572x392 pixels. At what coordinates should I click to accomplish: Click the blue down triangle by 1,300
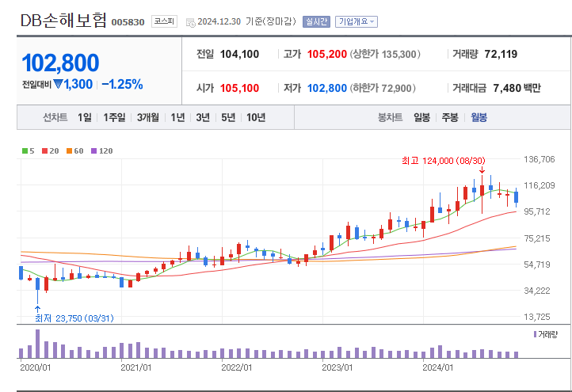coord(58,84)
